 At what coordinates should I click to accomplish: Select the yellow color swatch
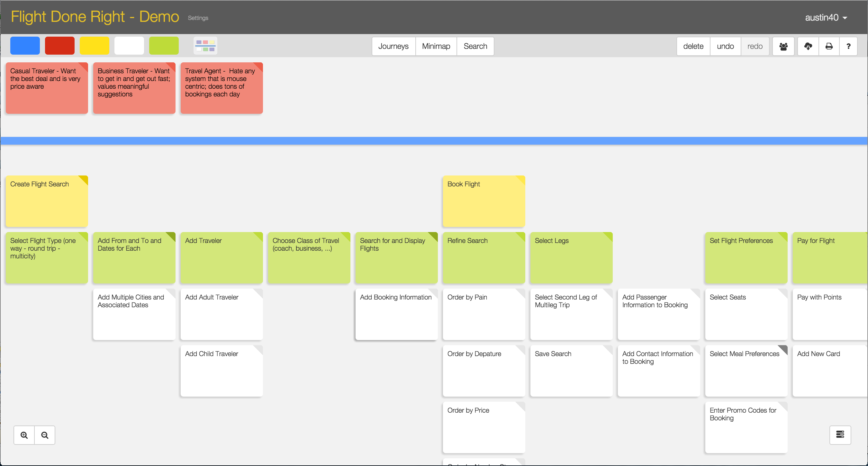point(95,46)
